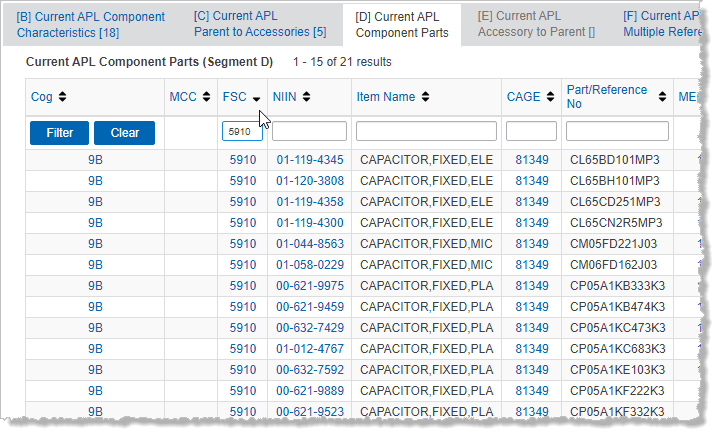Sort by the NIIN column arrows
720x438 pixels.
306,97
